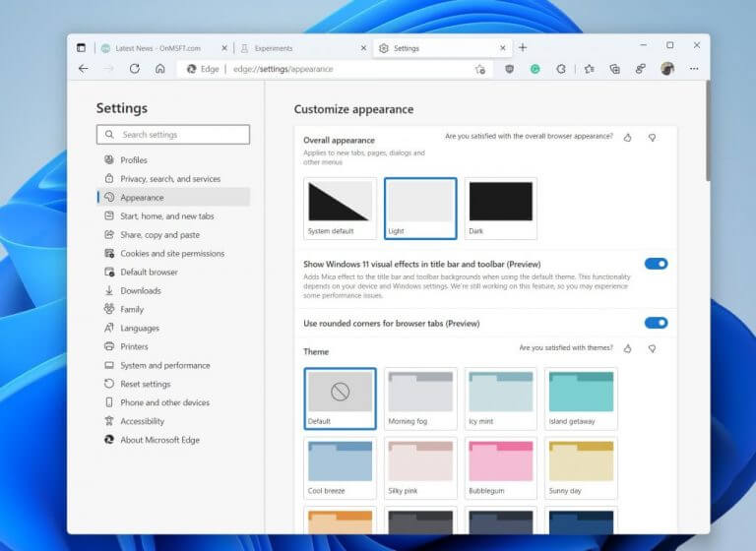Image resolution: width=756 pixels, height=551 pixels.
Task: Open Phone and other devices settings
Action: point(173,402)
